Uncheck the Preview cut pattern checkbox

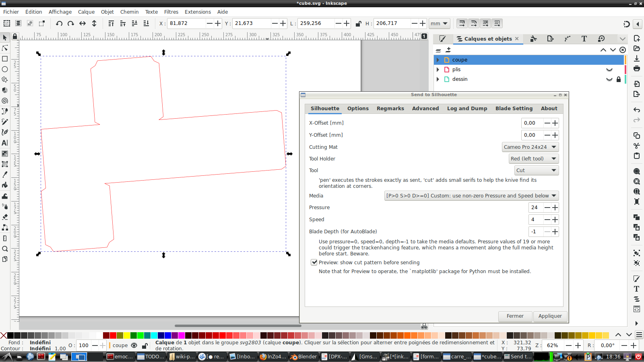click(x=314, y=262)
